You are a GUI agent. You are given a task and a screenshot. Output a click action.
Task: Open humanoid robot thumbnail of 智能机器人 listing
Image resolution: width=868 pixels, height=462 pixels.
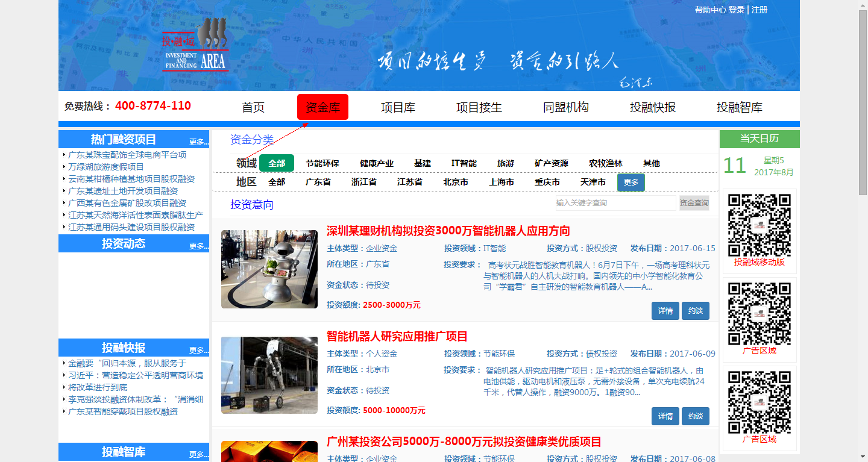[x=269, y=375]
